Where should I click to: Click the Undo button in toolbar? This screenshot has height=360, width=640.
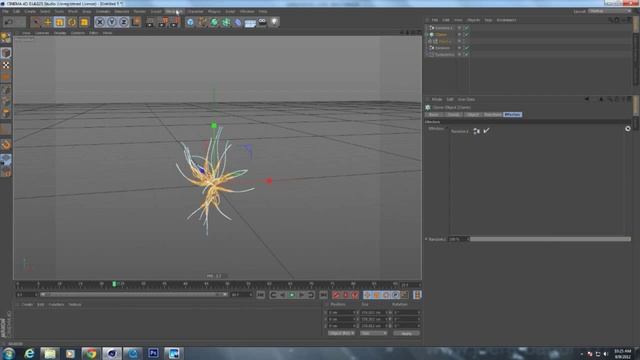9,22
